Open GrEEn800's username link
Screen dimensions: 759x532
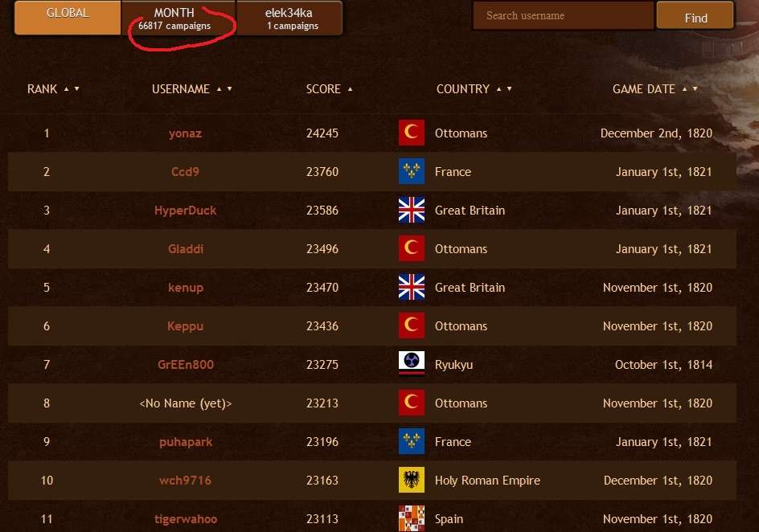click(186, 365)
